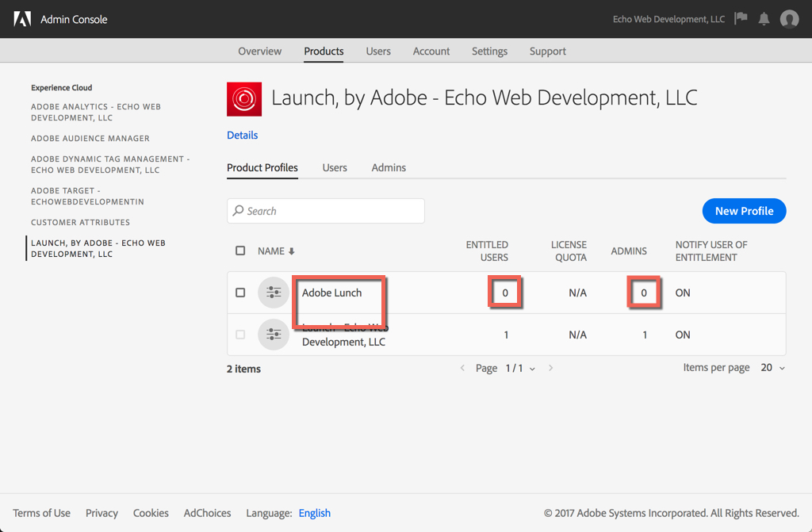Open the Overview tab
Screen dimensions: 812x532
pos(260,52)
